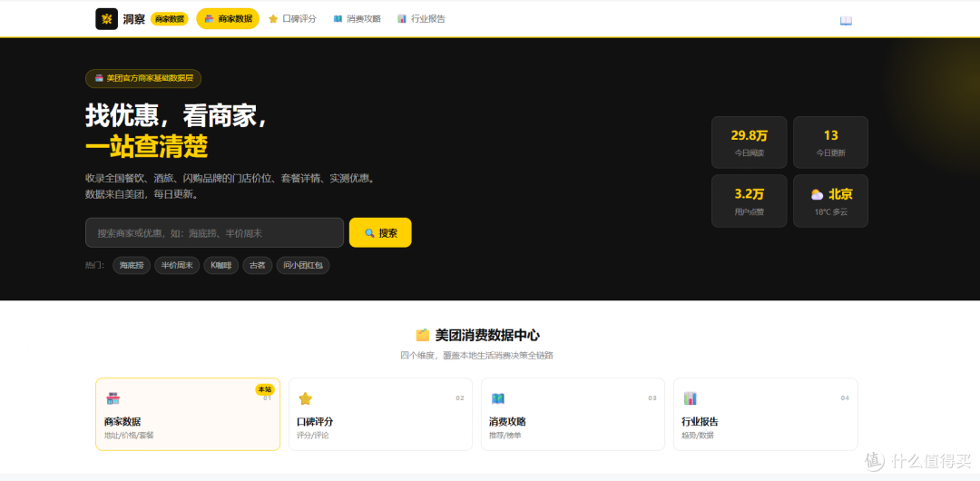Image resolution: width=980 pixels, height=481 pixels.
Task: Click the folder icon beside 美团消费数据中心
Action: click(423, 335)
